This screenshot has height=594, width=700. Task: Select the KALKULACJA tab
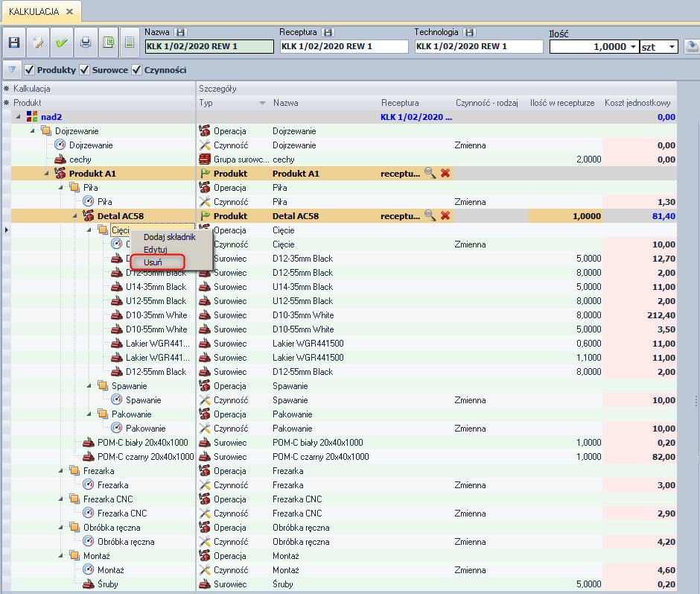[34, 12]
